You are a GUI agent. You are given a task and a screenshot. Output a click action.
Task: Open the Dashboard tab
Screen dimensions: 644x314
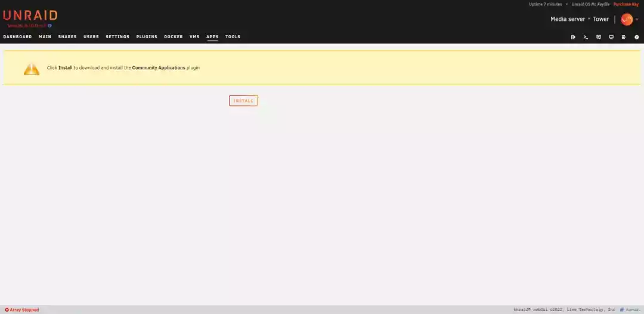pos(17,37)
